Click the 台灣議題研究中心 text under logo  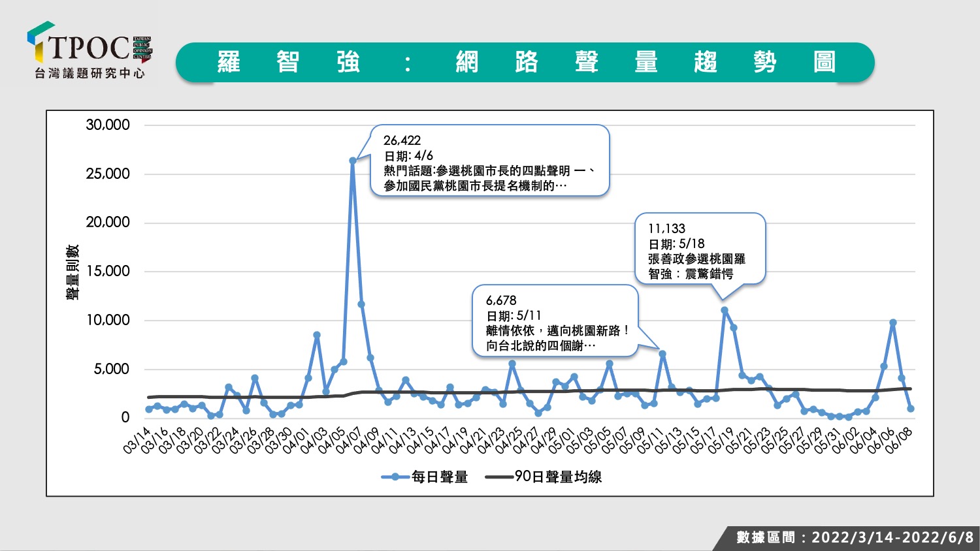click(90, 73)
